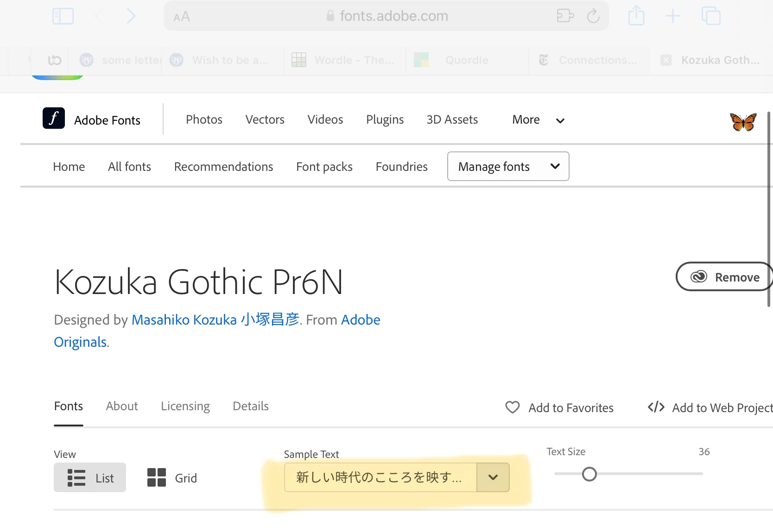Click the heart icon for favorites
Viewport: 773px width, 532px height.
tap(513, 407)
